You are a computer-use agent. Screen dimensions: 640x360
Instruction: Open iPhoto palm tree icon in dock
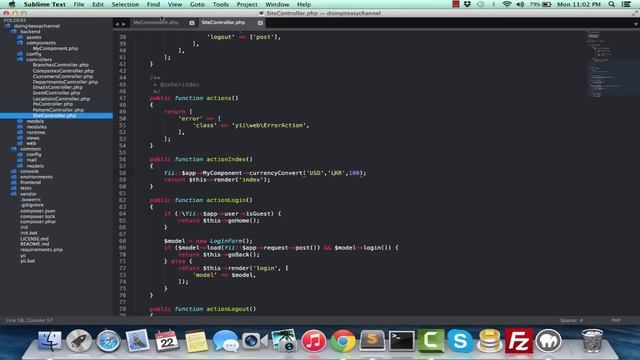284,340
